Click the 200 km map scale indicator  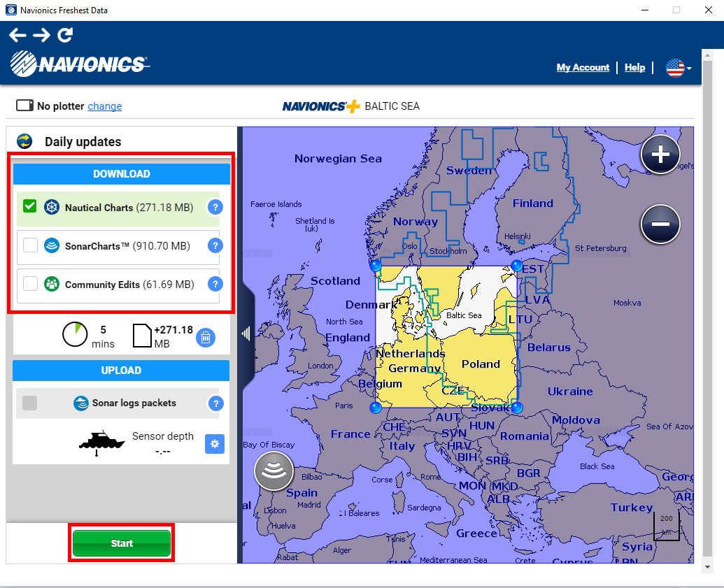(x=666, y=526)
